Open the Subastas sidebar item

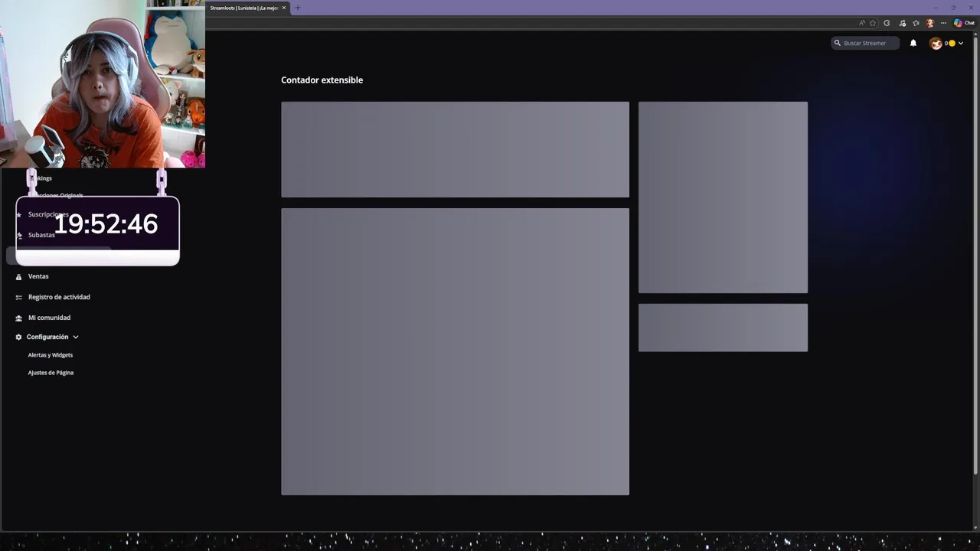41,235
